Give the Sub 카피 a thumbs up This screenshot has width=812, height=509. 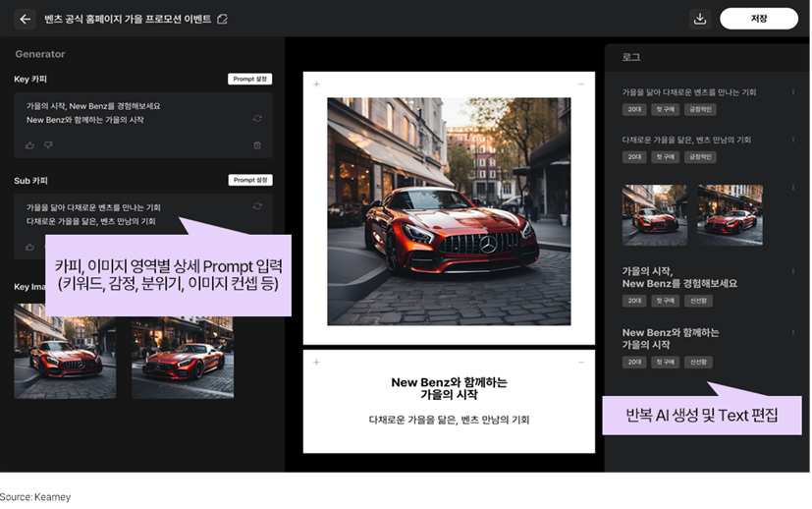[29, 247]
